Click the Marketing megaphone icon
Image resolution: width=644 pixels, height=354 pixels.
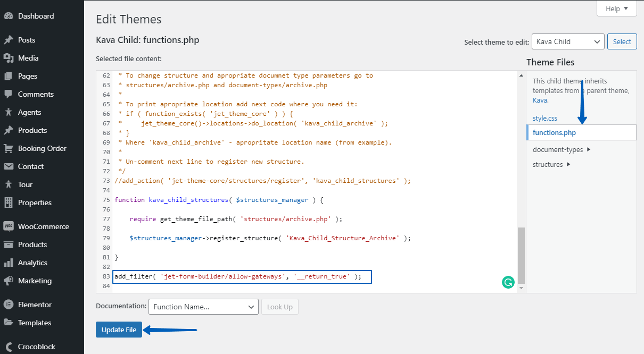9,281
